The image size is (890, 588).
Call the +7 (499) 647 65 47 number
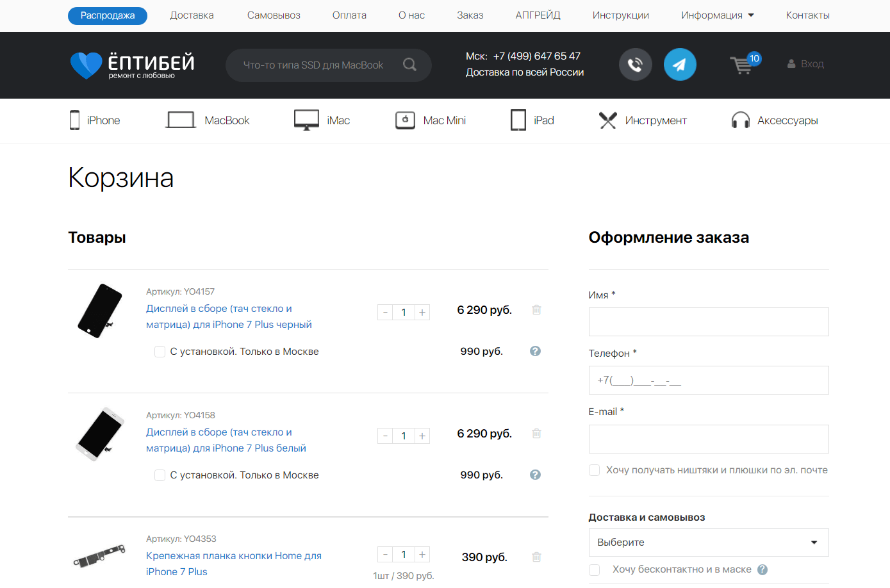(537, 56)
